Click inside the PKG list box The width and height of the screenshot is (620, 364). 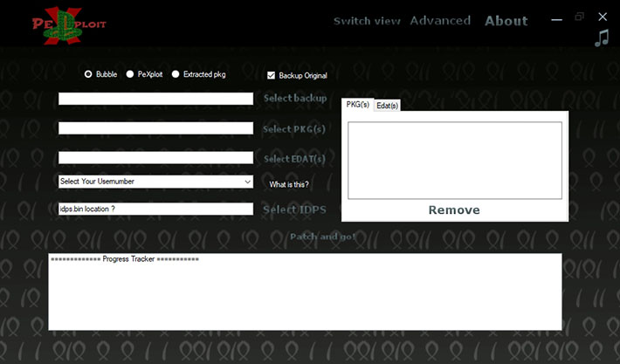[x=455, y=161]
